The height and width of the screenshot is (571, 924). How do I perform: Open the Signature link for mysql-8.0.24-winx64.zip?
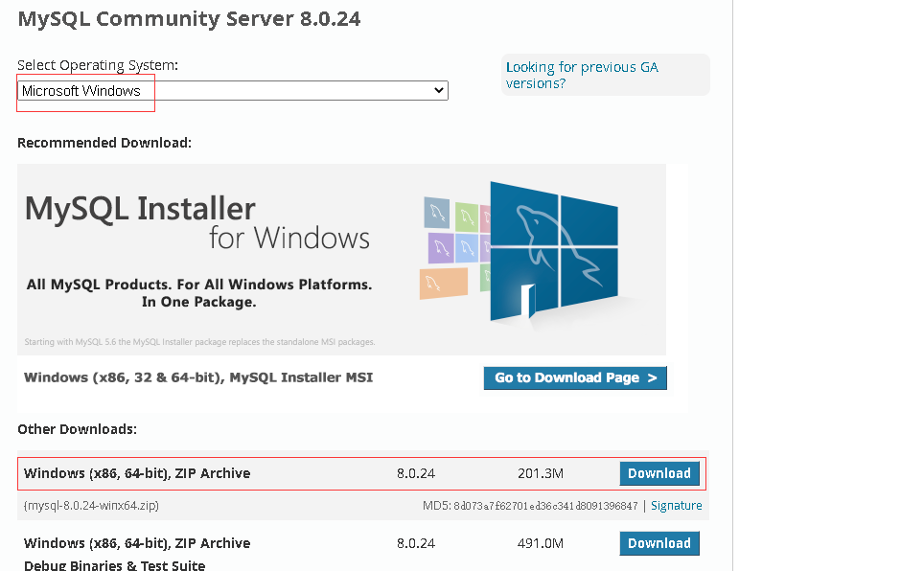(676, 506)
